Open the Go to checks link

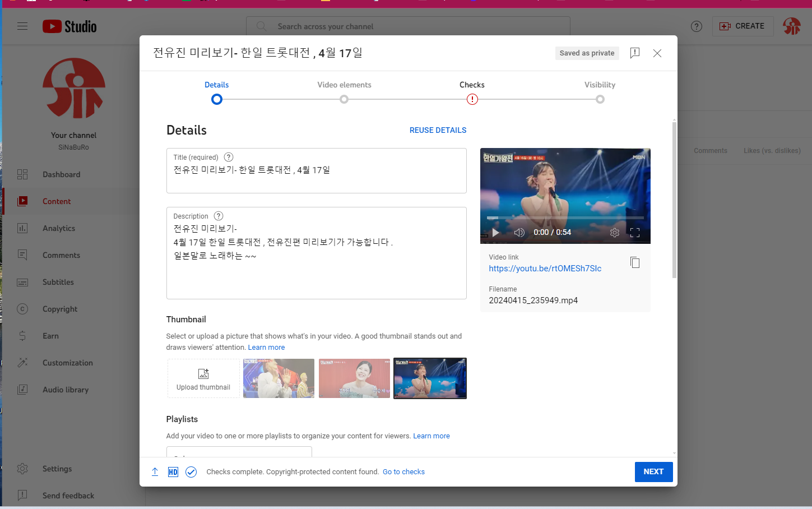coord(403,472)
